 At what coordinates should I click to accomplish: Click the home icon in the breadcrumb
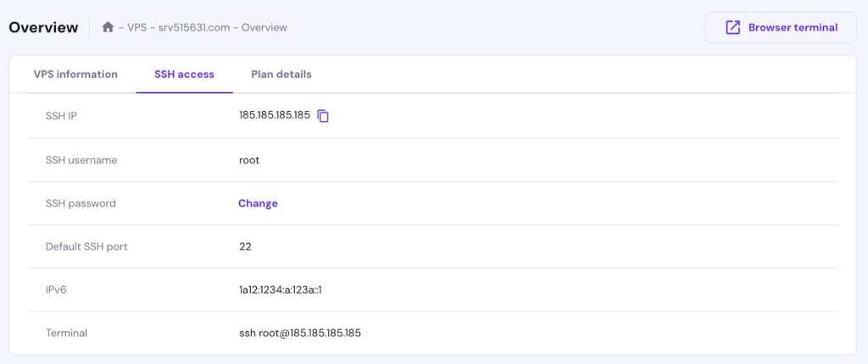coord(108,27)
